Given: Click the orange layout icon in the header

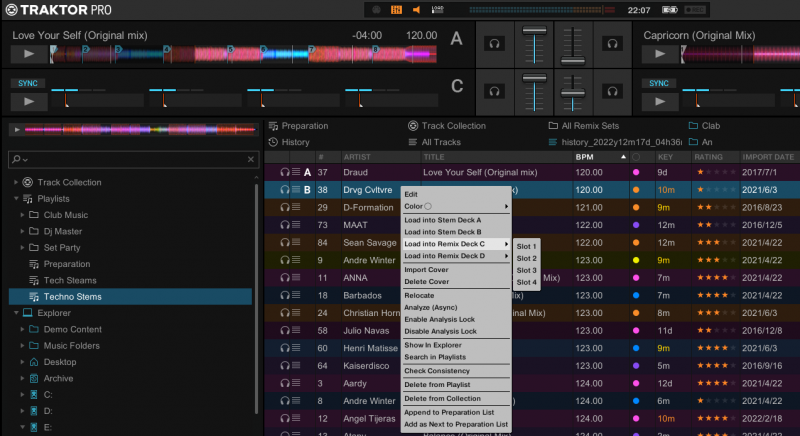Looking at the screenshot, I should point(396,10).
